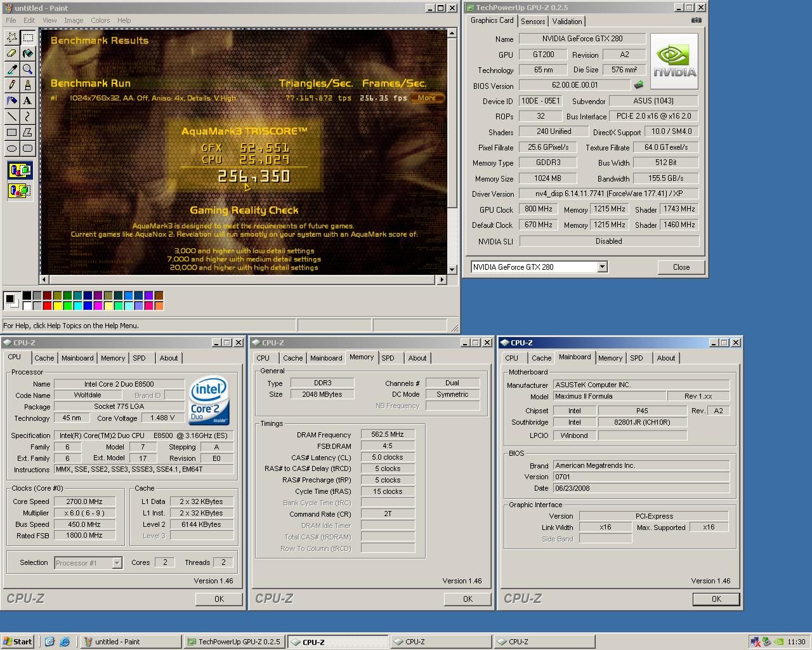The height and width of the screenshot is (650, 812).
Task: Open the Graphics Card tab in GPU-Z
Action: click(x=492, y=20)
